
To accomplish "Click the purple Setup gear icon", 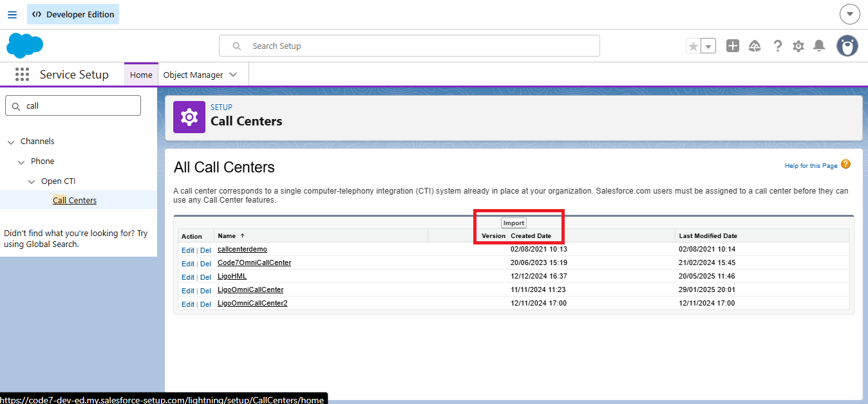I will [x=189, y=117].
